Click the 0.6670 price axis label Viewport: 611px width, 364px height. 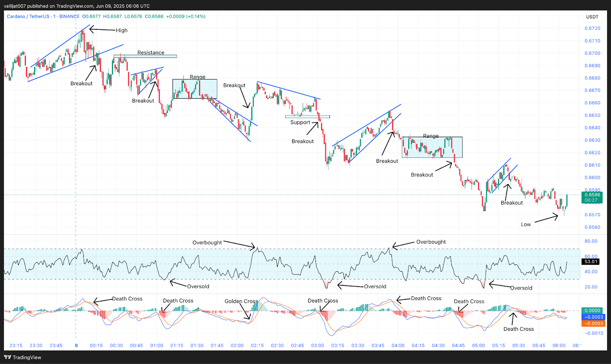pos(592,91)
